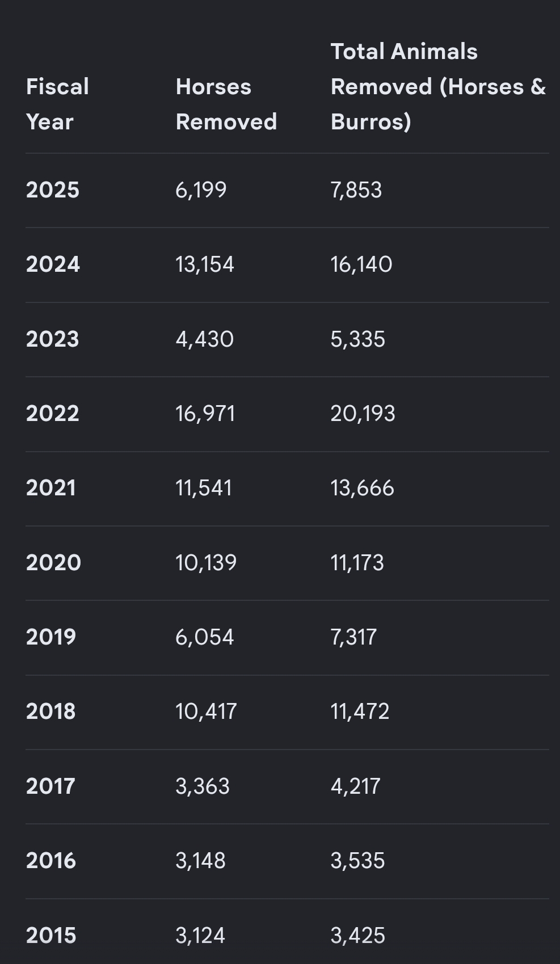The height and width of the screenshot is (964, 560).
Task: Select horses removed value 10,139
Action: [206, 563]
